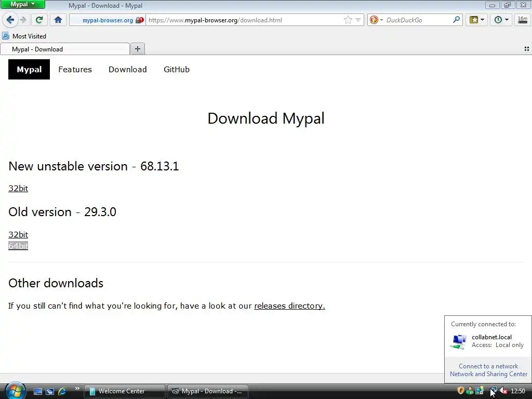Launch Internet Explorer from quick launch

coord(62,391)
